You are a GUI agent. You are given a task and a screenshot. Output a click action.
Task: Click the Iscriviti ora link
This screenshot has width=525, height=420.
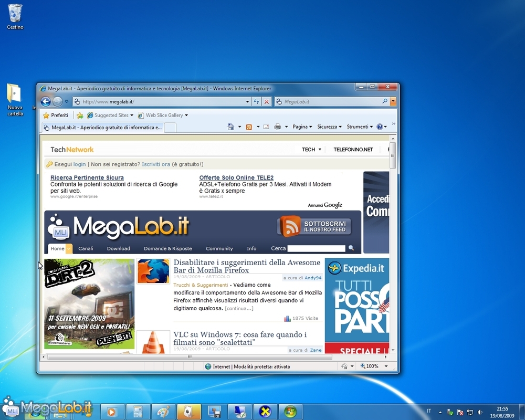156,164
